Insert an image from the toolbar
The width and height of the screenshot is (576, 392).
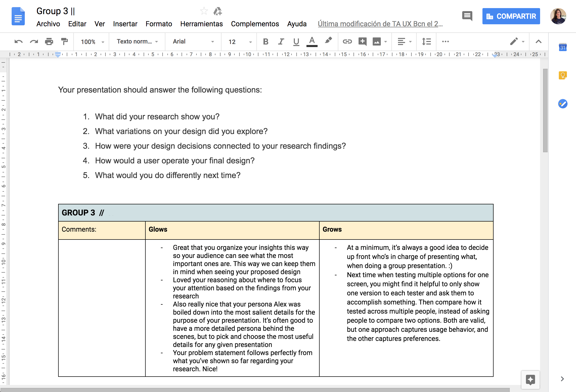click(x=376, y=41)
